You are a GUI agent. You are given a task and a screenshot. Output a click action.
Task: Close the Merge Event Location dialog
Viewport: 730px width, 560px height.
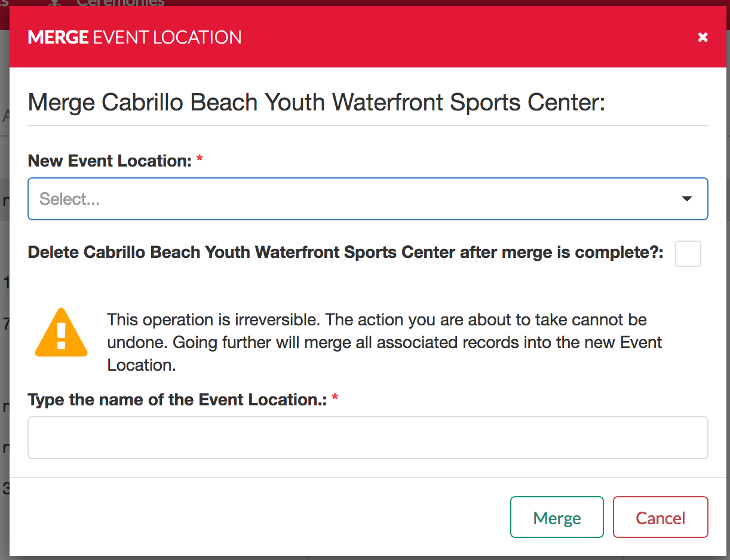(703, 37)
